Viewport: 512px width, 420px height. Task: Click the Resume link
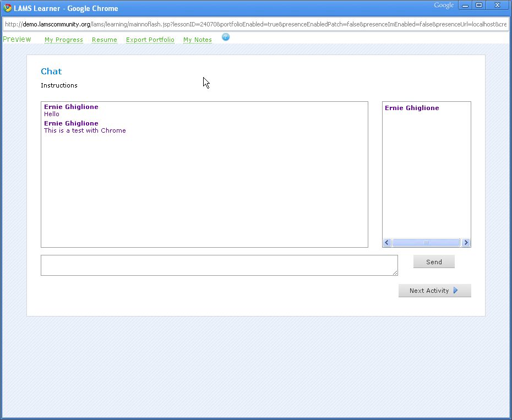click(x=105, y=40)
